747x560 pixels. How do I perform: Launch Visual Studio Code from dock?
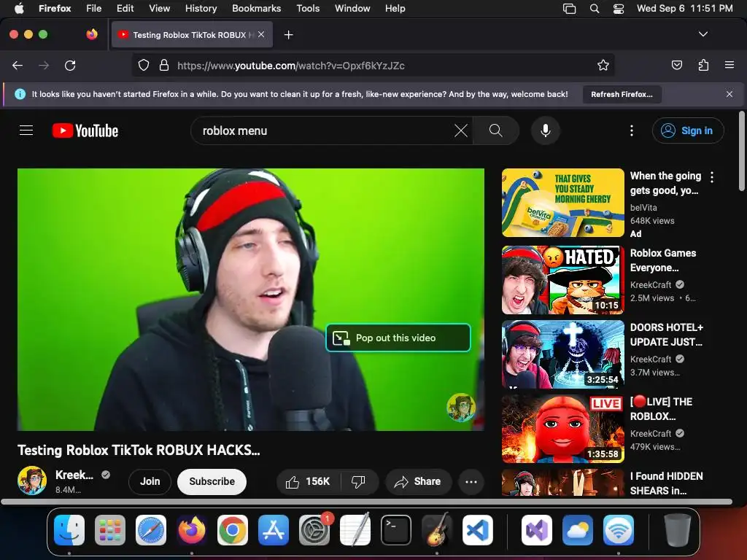tap(477, 530)
